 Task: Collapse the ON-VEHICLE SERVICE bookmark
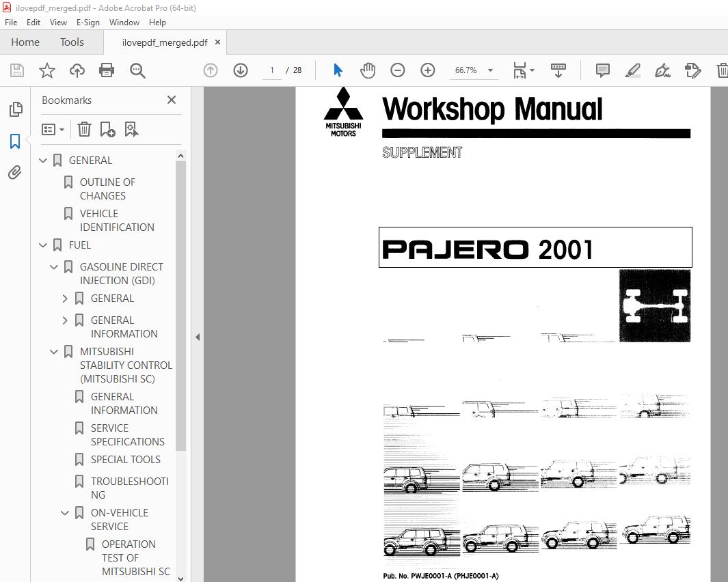pos(65,513)
